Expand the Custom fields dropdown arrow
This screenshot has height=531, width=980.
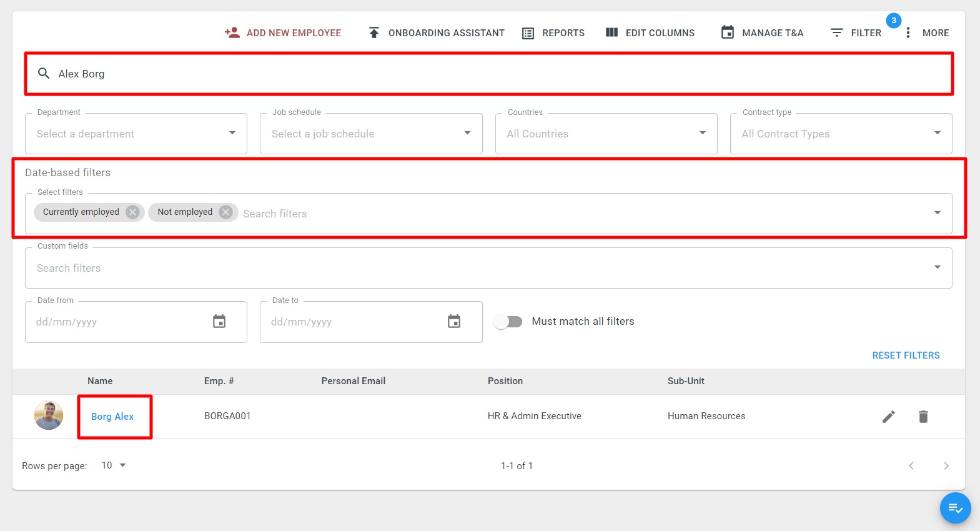[938, 267]
